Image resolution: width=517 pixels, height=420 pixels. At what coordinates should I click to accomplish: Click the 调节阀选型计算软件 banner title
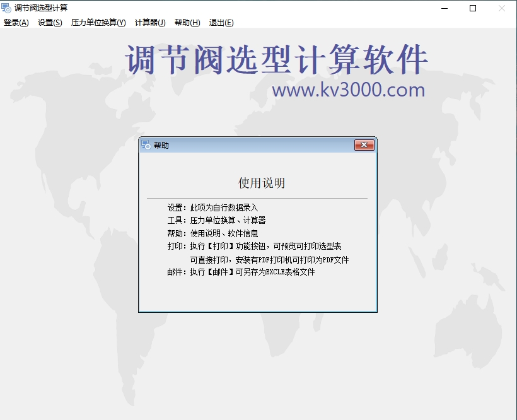(x=276, y=59)
